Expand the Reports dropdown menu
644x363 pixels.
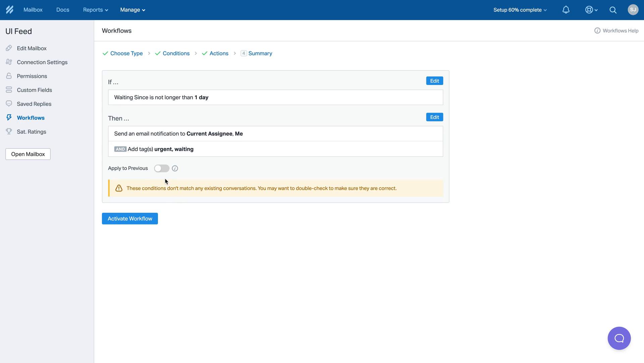[x=95, y=10]
